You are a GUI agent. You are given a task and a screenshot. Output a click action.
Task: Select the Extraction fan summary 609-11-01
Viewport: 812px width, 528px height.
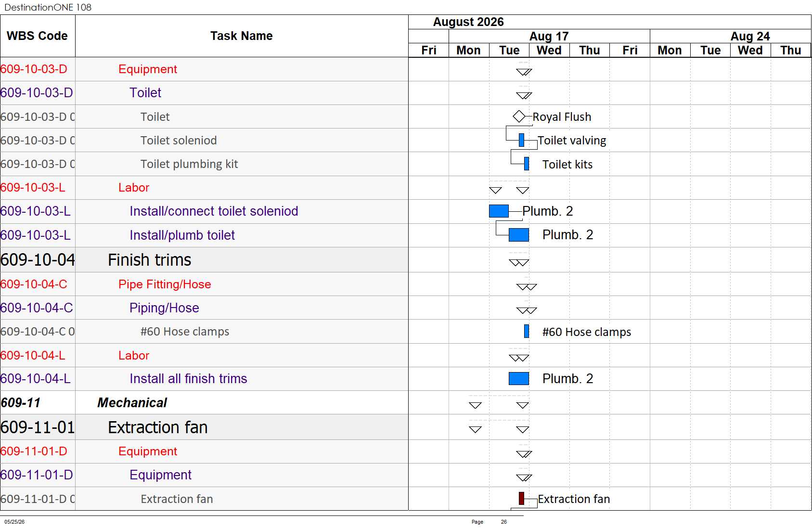[x=158, y=427]
